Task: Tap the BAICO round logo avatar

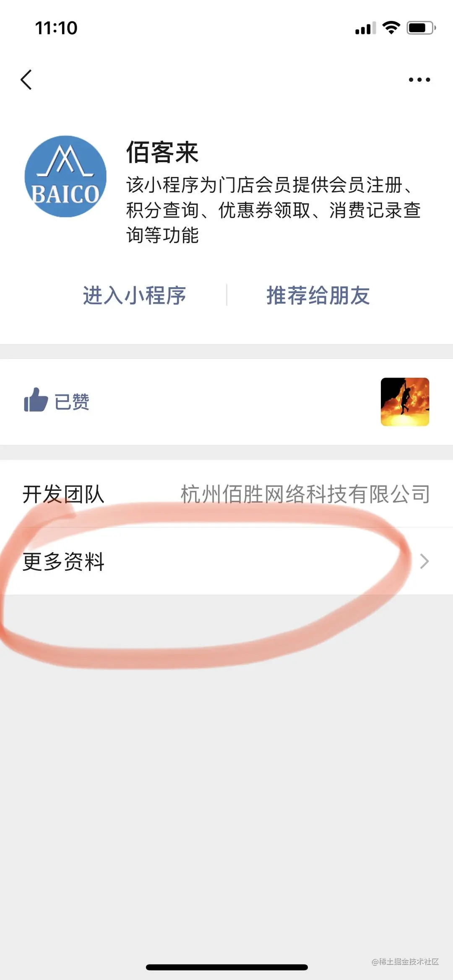Action: click(65, 176)
